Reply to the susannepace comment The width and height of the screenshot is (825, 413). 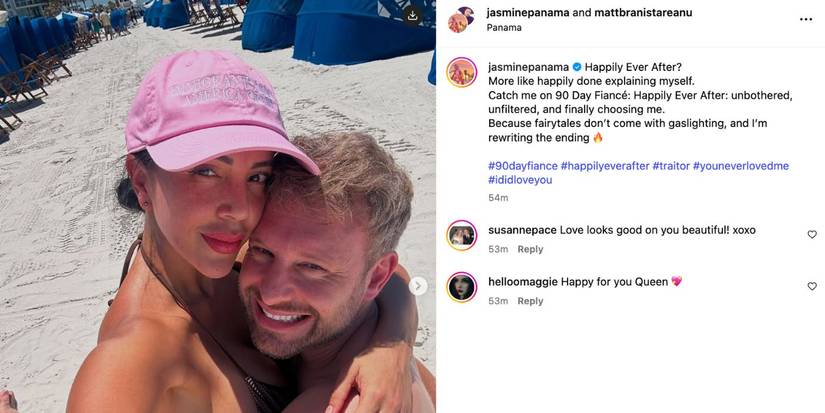[x=530, y=249]
